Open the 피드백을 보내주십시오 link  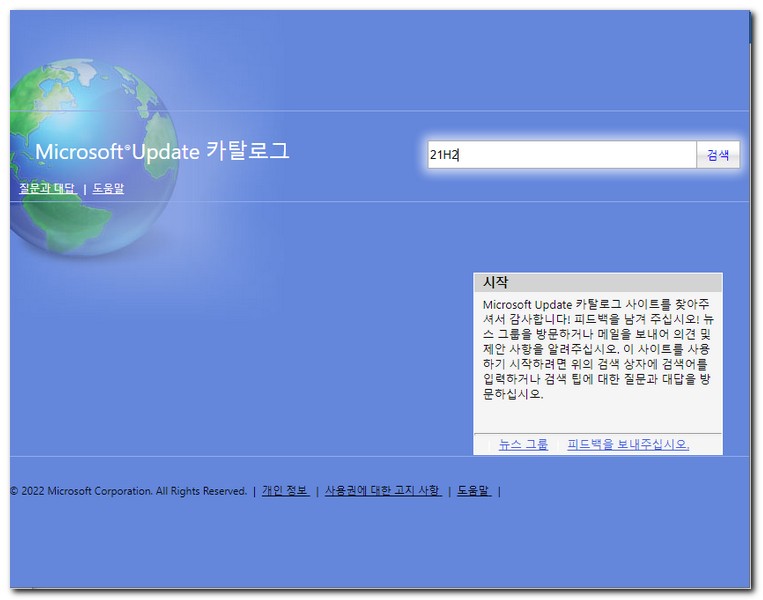coord(628,444)
